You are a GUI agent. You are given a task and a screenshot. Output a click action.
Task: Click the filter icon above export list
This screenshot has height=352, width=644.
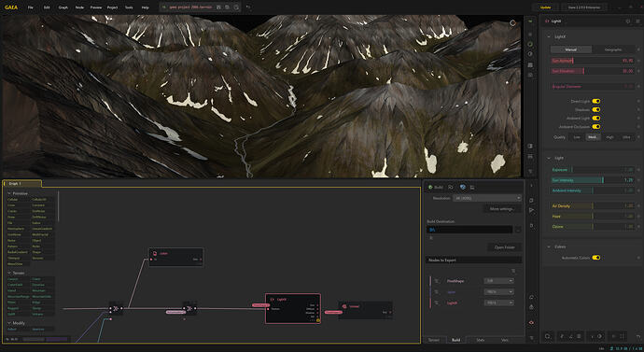click(x=513, y=271)
